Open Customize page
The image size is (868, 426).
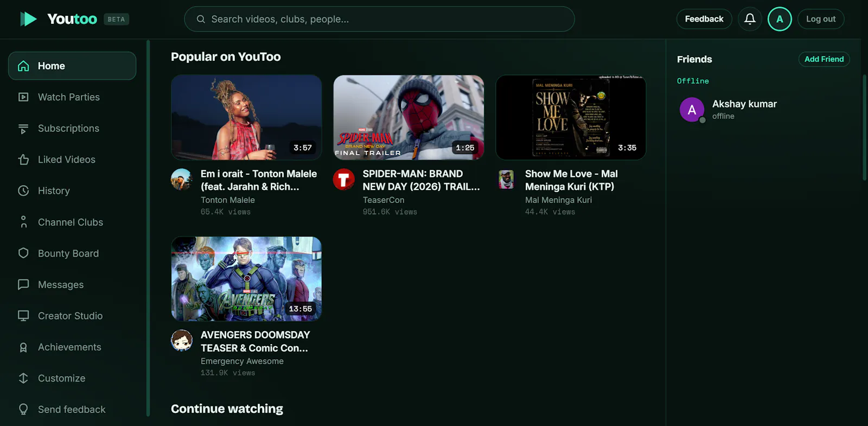(x=72, y=378)
